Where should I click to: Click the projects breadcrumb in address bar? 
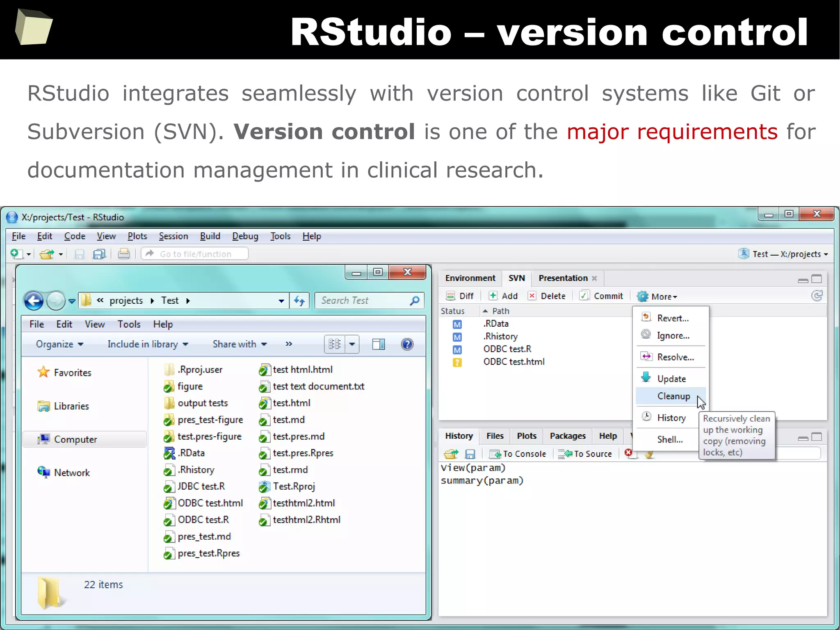point(126,301)
